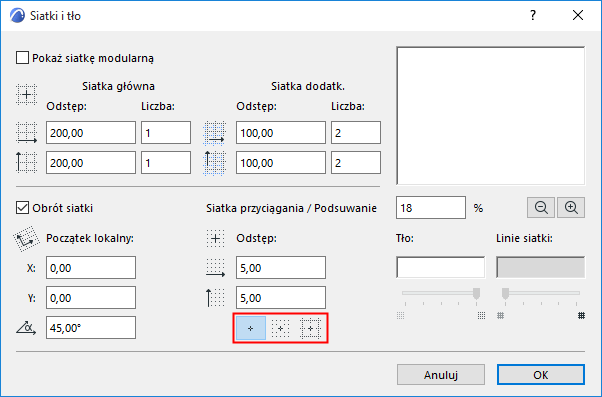Confirm with the OK button
This screenshot has width=602, height=397.
pos(541,375)
